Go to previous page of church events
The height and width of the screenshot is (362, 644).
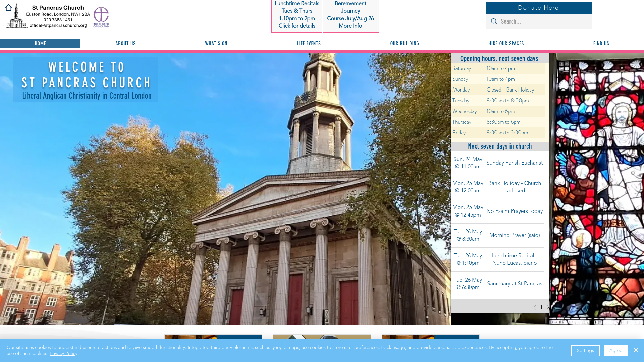coord(535,307)
